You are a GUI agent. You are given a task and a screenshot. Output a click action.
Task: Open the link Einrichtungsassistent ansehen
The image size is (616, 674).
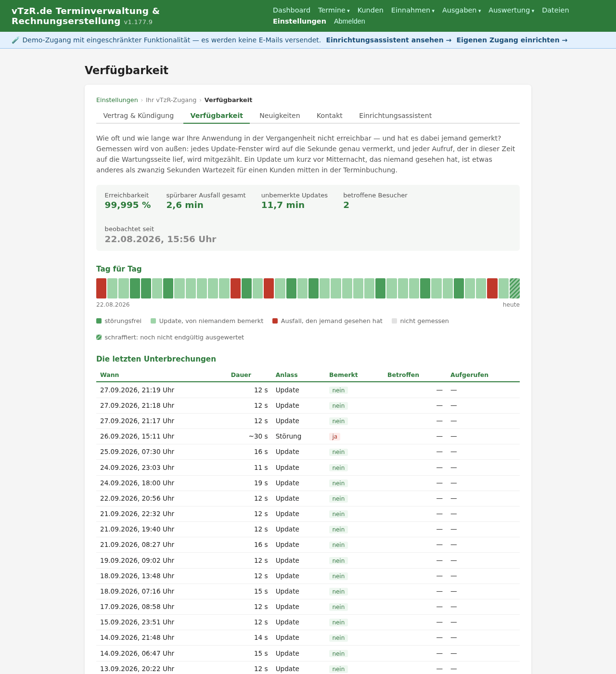389,40
